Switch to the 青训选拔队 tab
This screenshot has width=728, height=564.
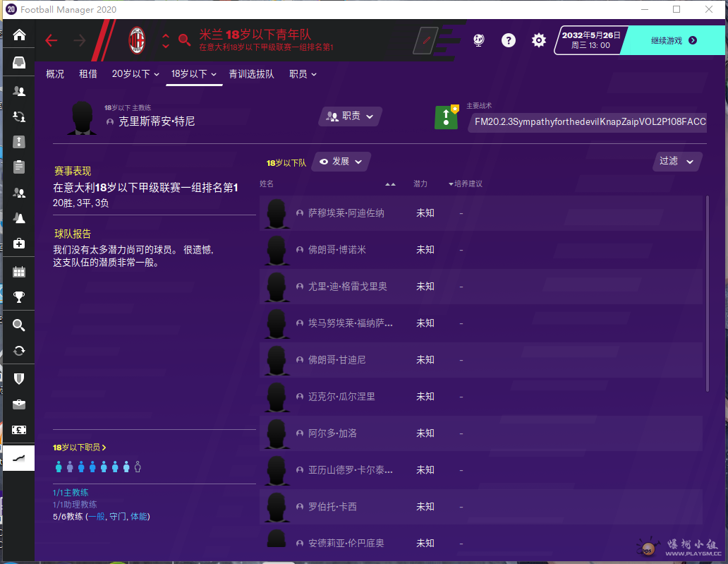pos(251,74)
